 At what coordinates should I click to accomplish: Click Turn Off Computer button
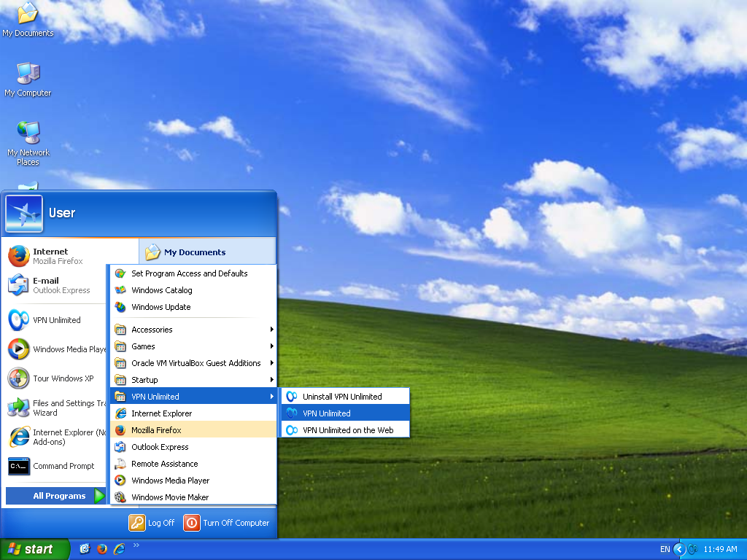pyautogui.click(x=227, y=522)
